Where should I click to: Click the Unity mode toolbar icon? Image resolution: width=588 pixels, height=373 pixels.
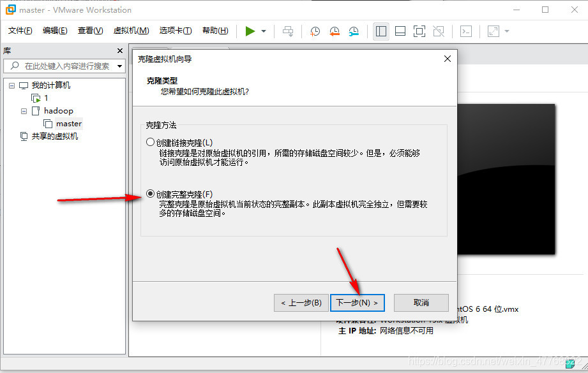click(x=439, y=31)
